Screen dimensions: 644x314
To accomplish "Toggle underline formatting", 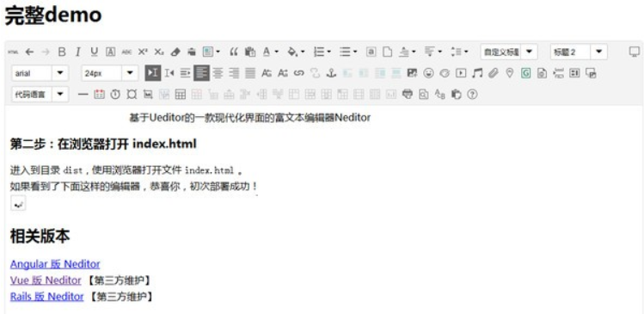I will (x=94, y=52).
